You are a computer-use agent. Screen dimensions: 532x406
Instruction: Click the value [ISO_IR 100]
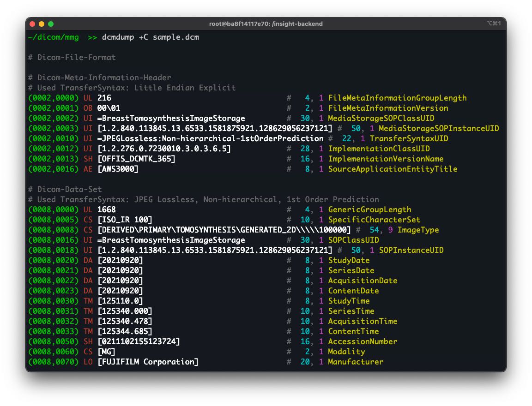click(125, 220)
